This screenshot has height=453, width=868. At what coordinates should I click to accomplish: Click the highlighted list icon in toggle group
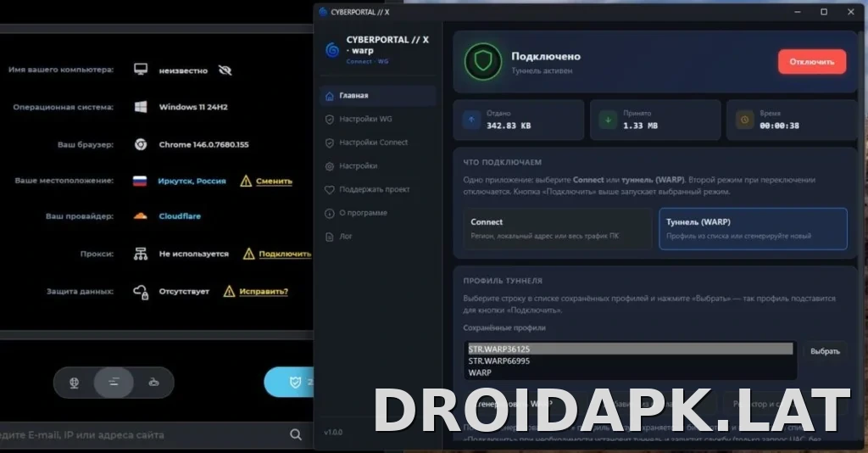pyautogui.click(x=114, y=382)
